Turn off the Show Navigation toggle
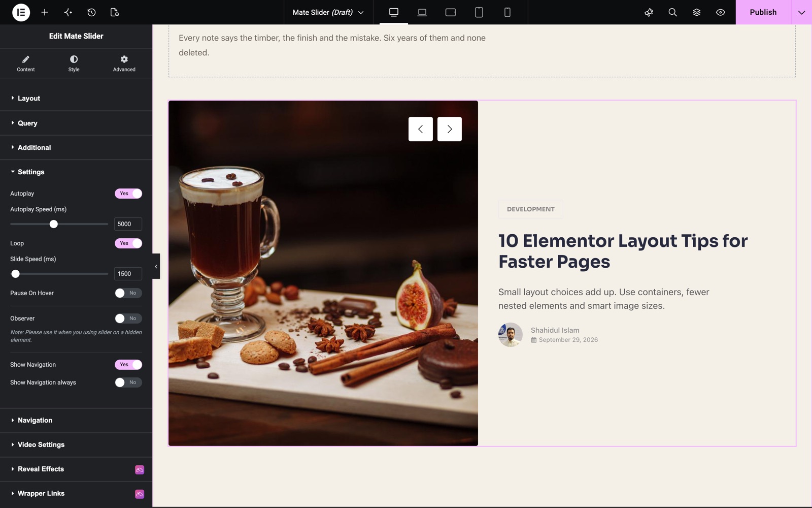The height and width of the screenshot is (508, 812). [128, 365]
